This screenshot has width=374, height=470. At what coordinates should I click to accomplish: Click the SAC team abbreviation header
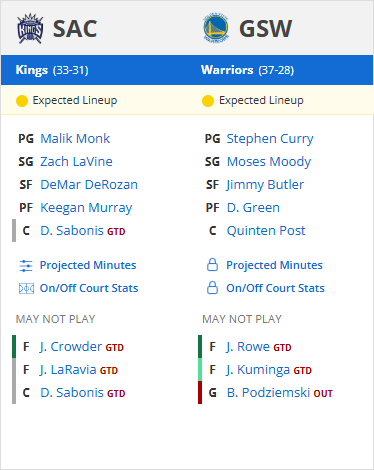[x=75, y=29]
